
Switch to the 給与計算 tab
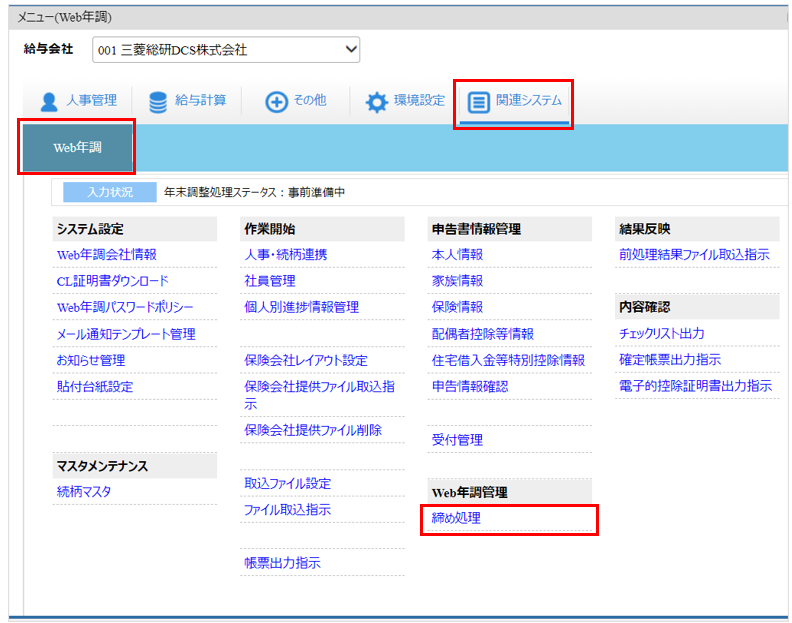(x=187, y=101)
